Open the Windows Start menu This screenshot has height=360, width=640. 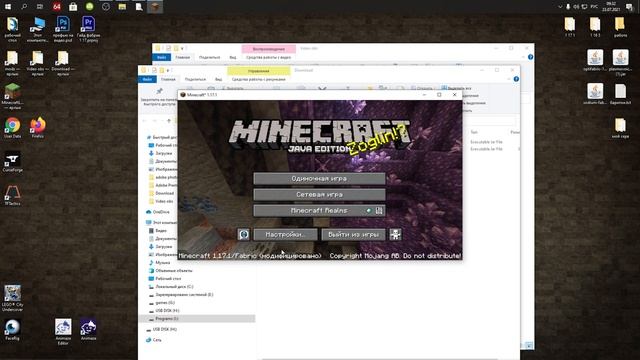(x=8, y=7)
